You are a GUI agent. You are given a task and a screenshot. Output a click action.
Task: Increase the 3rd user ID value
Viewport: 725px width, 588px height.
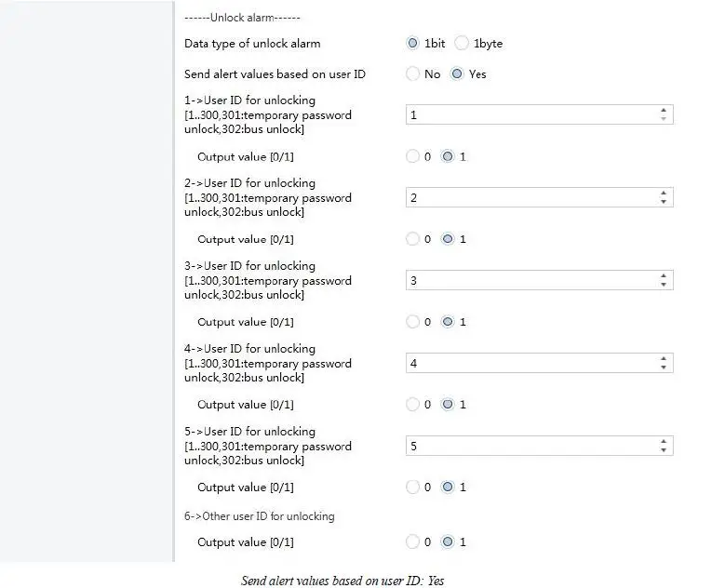[664, 276]
